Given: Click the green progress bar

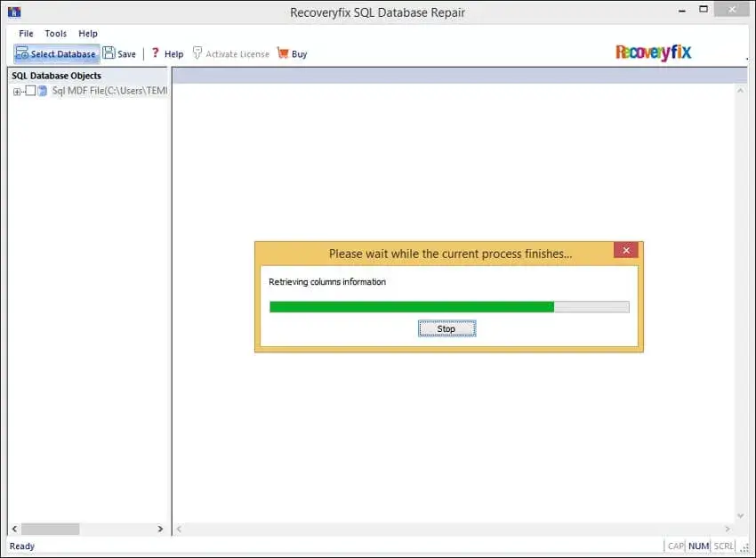Looking at the screenshot, I should pyautogui.click(x=449, y=307).
